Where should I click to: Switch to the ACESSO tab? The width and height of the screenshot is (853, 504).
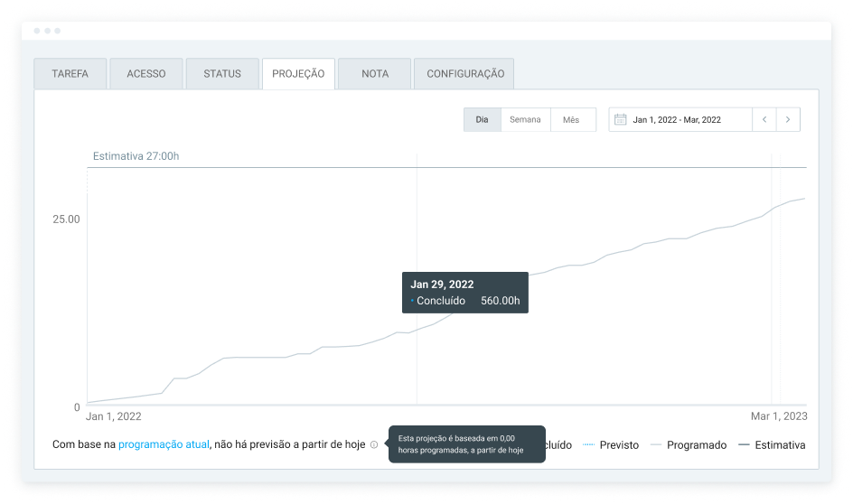click(x=146, y=74)
